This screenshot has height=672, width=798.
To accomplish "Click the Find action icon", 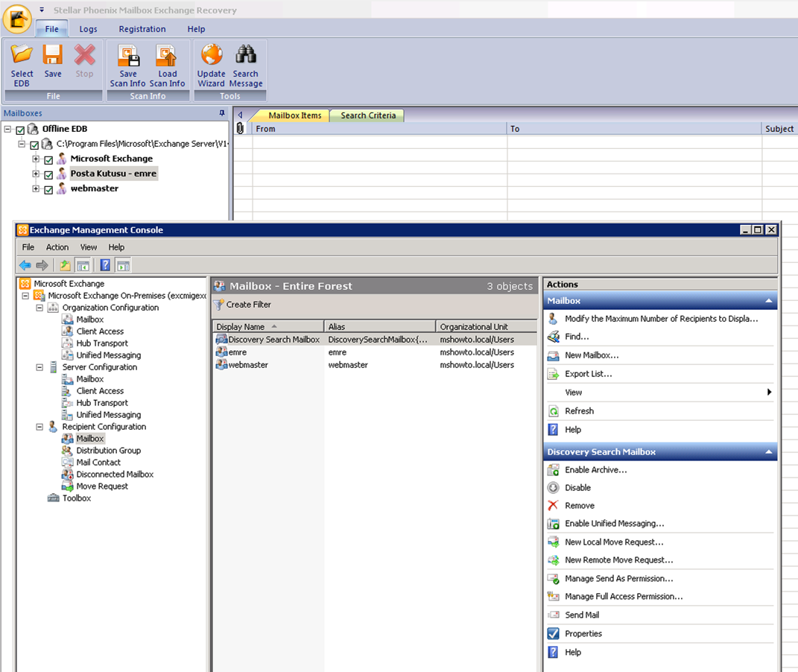I will (553, 337).
